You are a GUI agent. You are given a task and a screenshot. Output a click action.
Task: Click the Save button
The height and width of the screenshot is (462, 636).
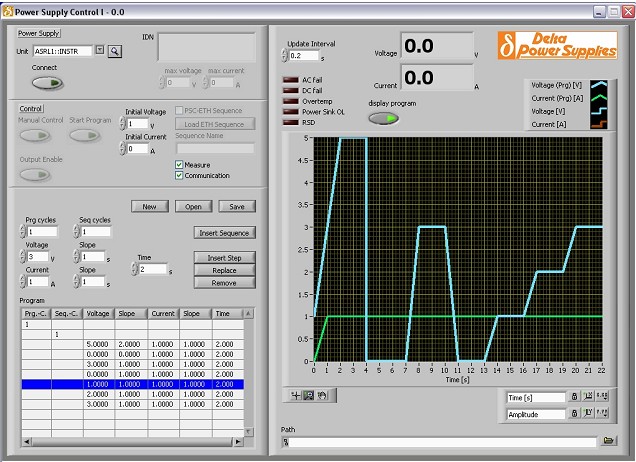(x=237, y=206)
